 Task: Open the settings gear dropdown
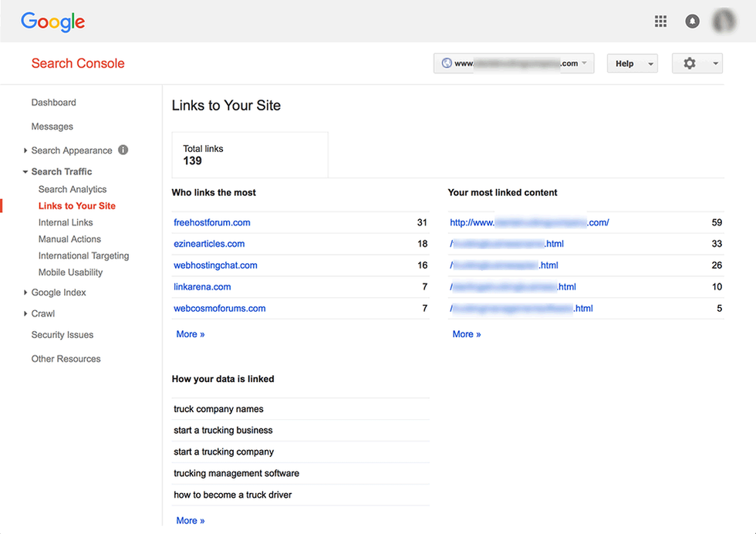tap(697, 63)
